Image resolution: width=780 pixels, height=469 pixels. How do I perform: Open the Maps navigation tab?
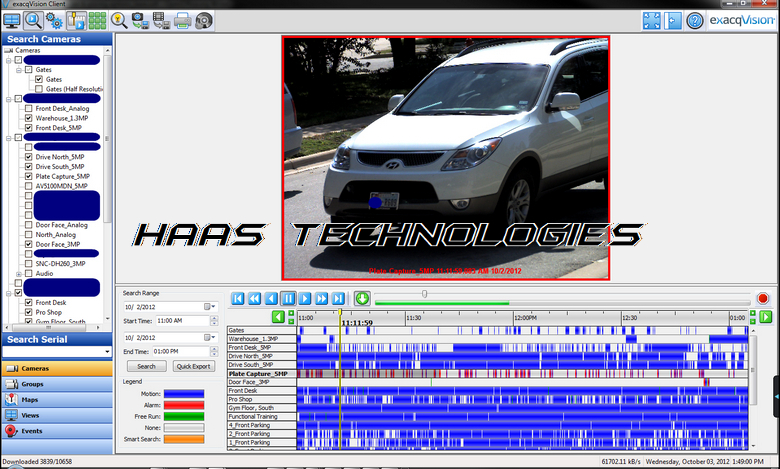click(57, 400)
